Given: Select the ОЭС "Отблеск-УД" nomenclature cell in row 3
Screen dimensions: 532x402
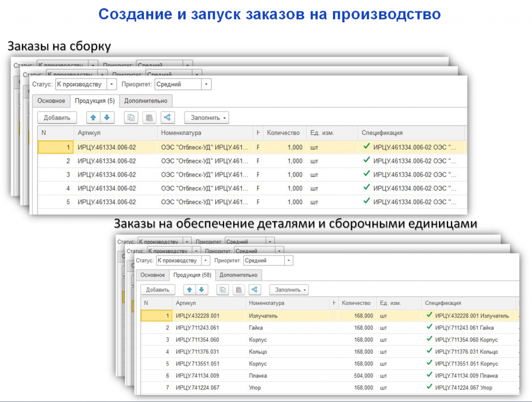Looking at the screenshot, I should click(205, 175).
